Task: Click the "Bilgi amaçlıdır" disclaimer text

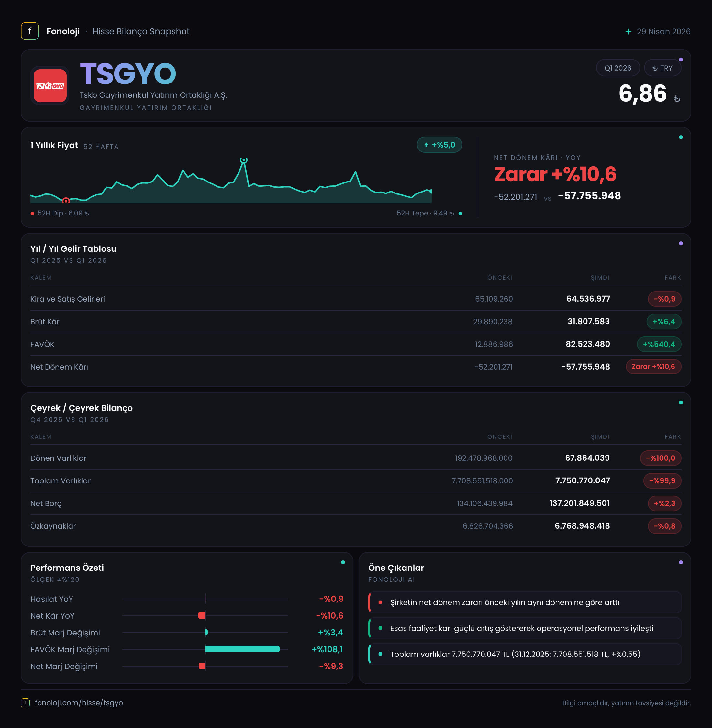Action: click(x=626, y=703)
